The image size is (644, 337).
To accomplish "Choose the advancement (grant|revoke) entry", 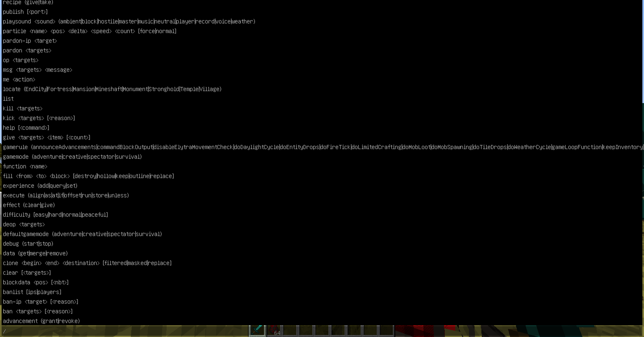I will 41,321.
